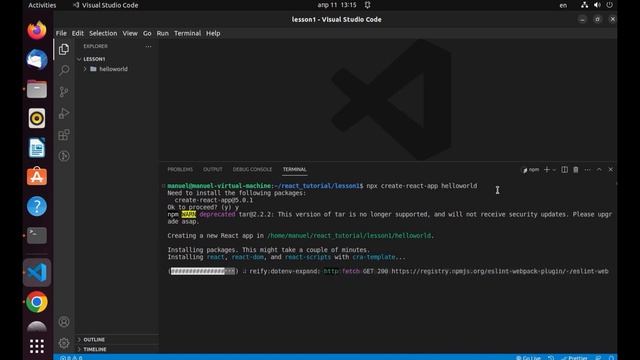Open the Selection menu
Image resolution: width=640 pixels, height=360 pixels.
coord(103,33)
